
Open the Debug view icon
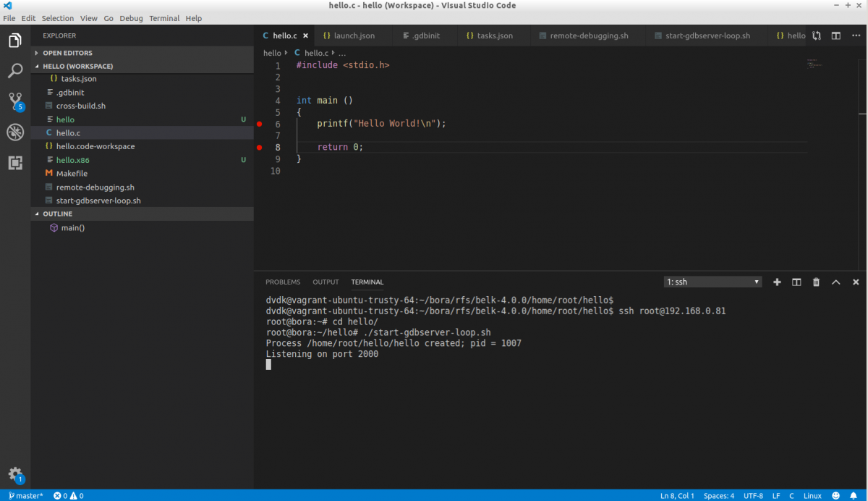pos(15,132)
